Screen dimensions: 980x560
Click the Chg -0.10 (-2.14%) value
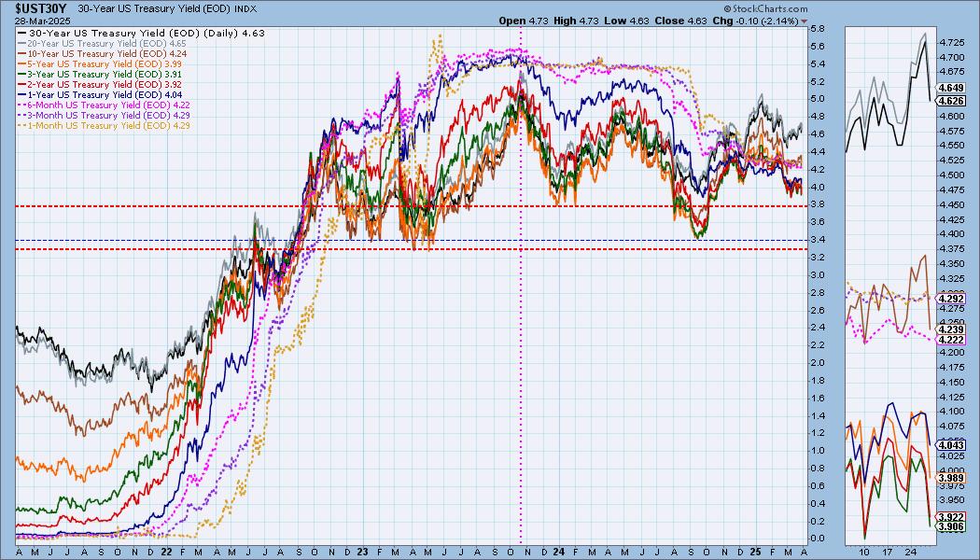[x=756, y=21]
